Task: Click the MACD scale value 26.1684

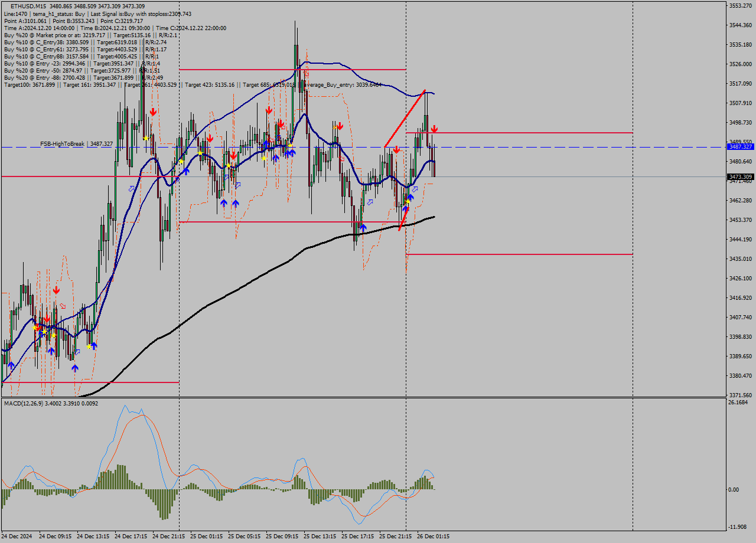Action: (739, 403)
